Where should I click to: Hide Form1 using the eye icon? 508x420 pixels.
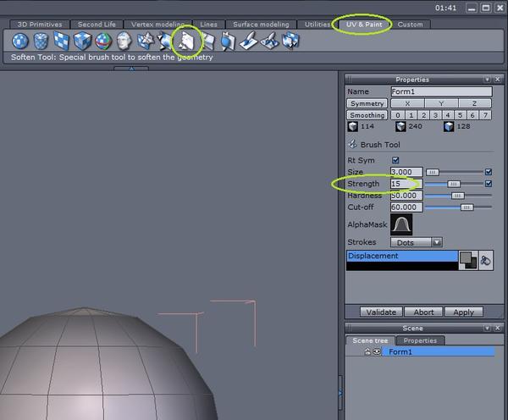point(377,351)
